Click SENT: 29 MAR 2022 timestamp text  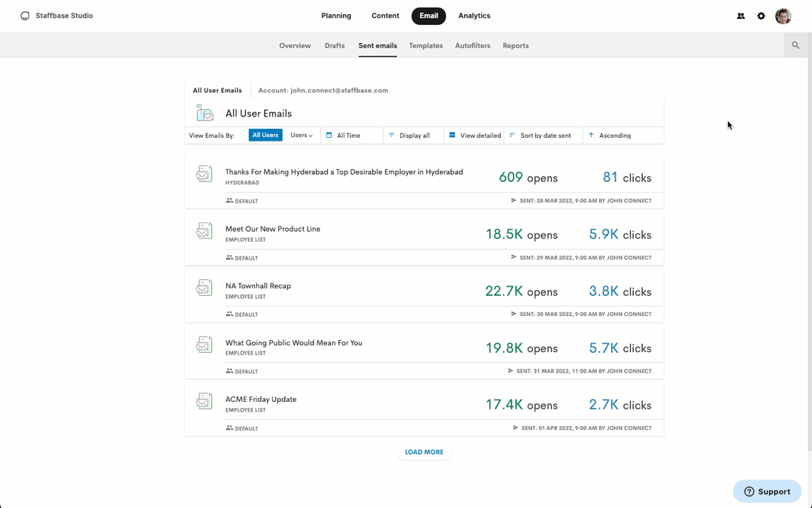point(586,257)
